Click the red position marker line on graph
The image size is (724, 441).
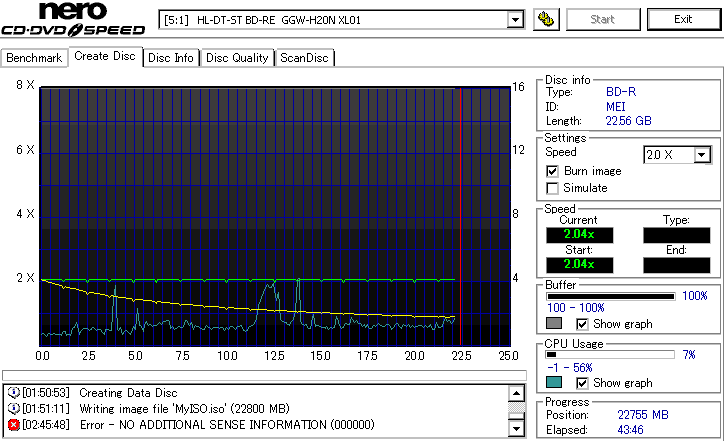click(x=460, y=216)
